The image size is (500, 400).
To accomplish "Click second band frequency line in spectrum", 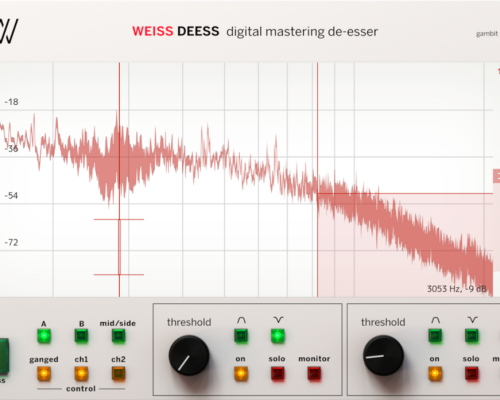I will pyautogui.click(x=317, y=180).
